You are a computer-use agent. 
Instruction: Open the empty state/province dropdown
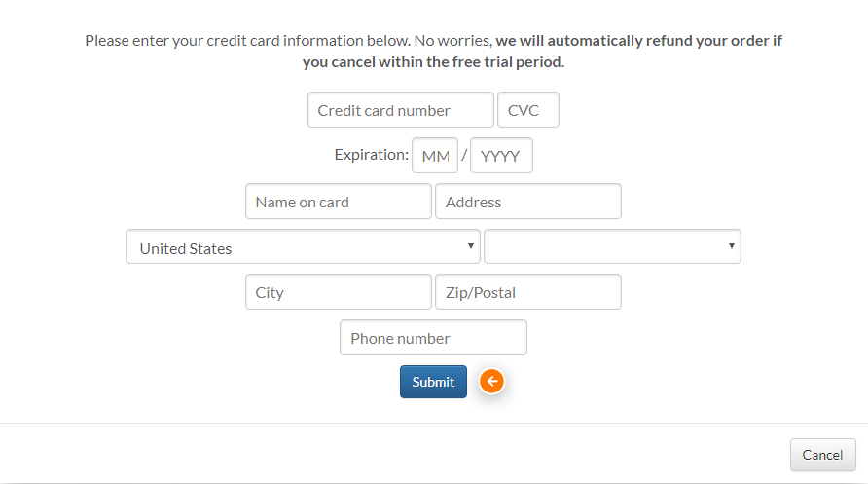coord(612,246)
